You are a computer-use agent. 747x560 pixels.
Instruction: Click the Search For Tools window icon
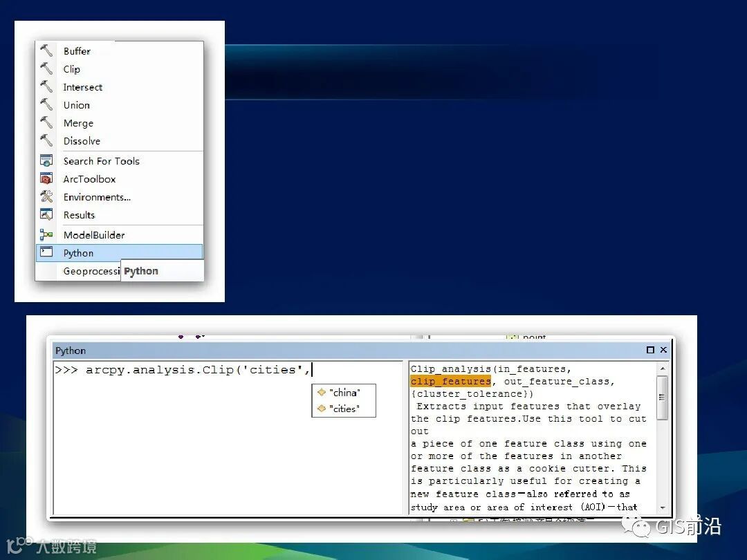point(46,160)
